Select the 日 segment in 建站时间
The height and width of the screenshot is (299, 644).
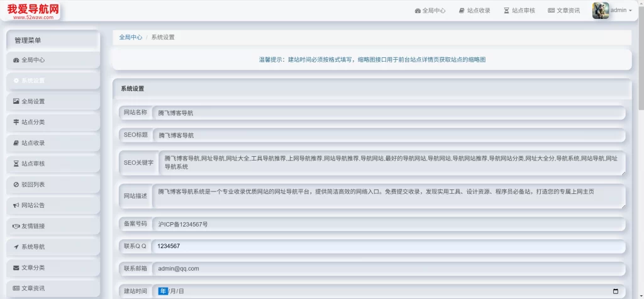(x=181, y=291)
